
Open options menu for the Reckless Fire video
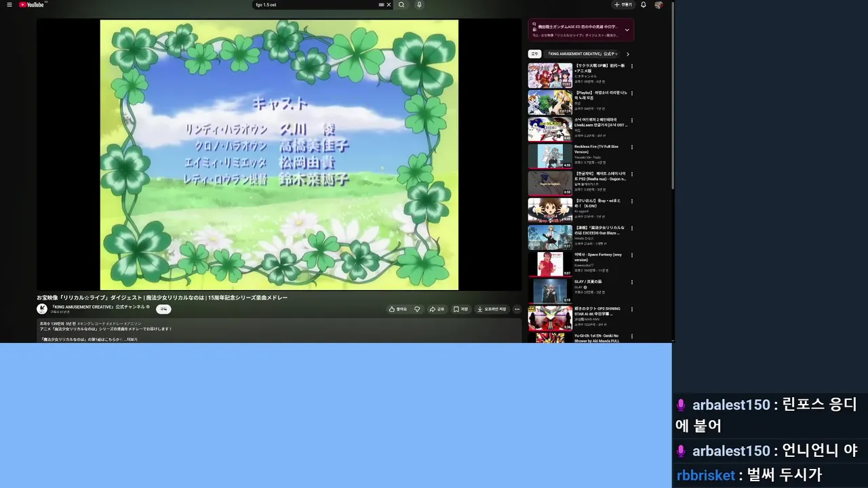point(632,147)
